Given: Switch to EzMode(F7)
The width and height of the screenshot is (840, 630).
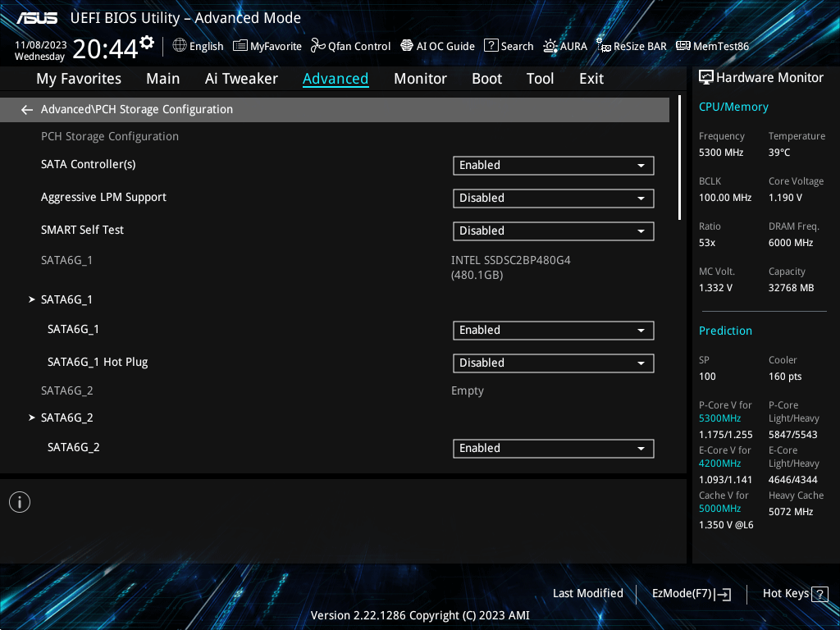Looking at the screenshot, I should [691, 594].
